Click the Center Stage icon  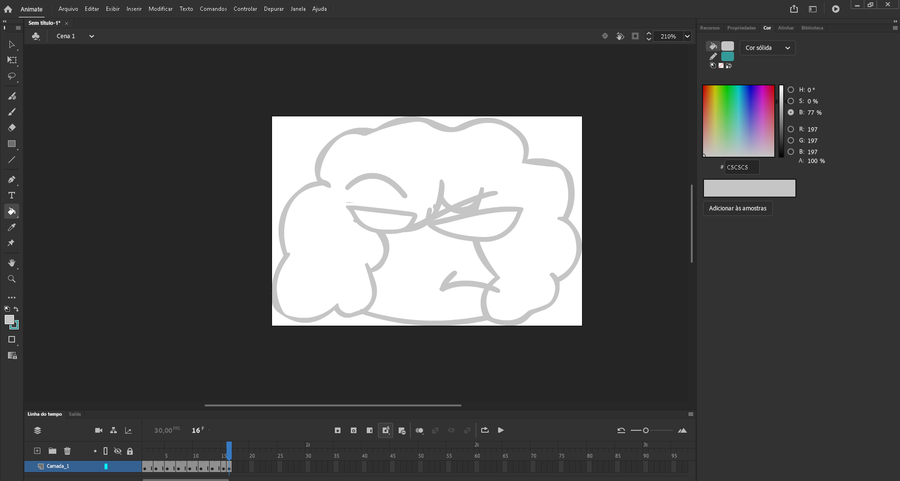[604, 36]
